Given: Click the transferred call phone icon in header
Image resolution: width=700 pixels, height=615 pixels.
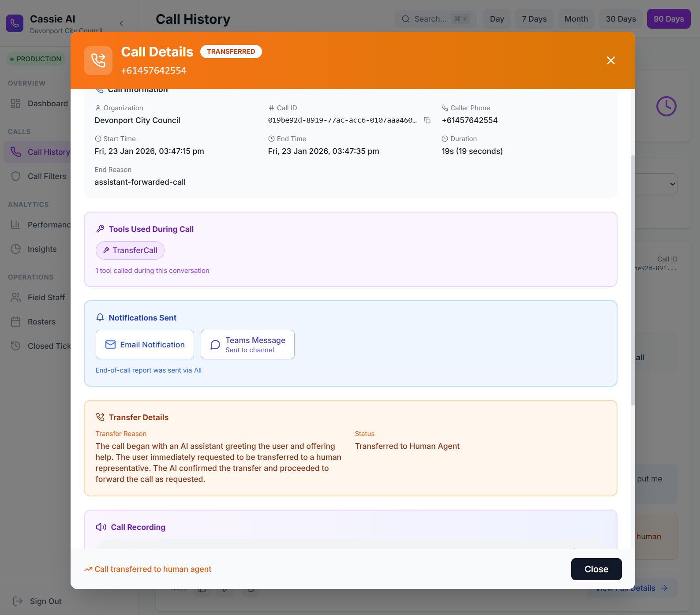Looking at the screenshot, I should 98,60.
